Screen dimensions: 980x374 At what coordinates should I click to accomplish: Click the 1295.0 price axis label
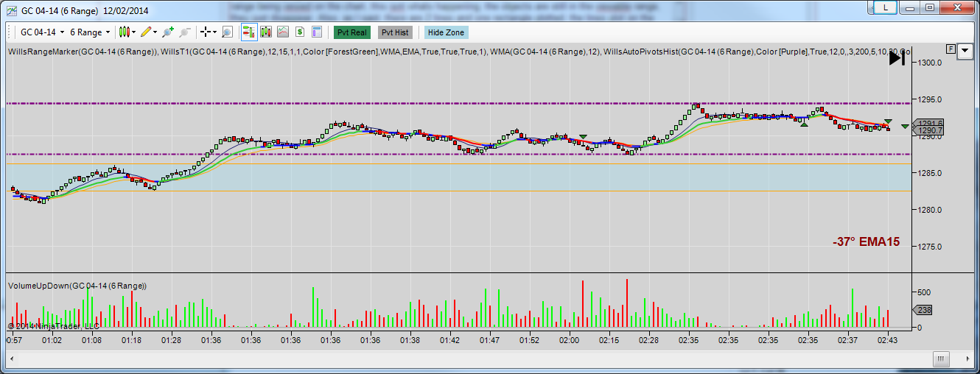[x=929, y=99]
